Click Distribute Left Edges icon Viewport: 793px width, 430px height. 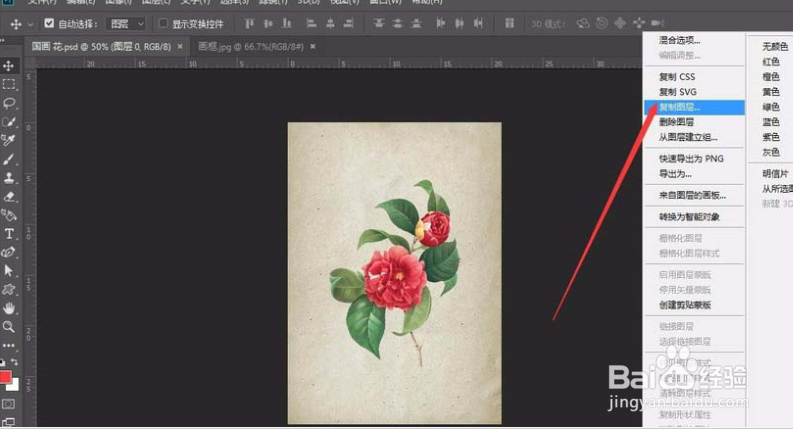tap(440, 23)
